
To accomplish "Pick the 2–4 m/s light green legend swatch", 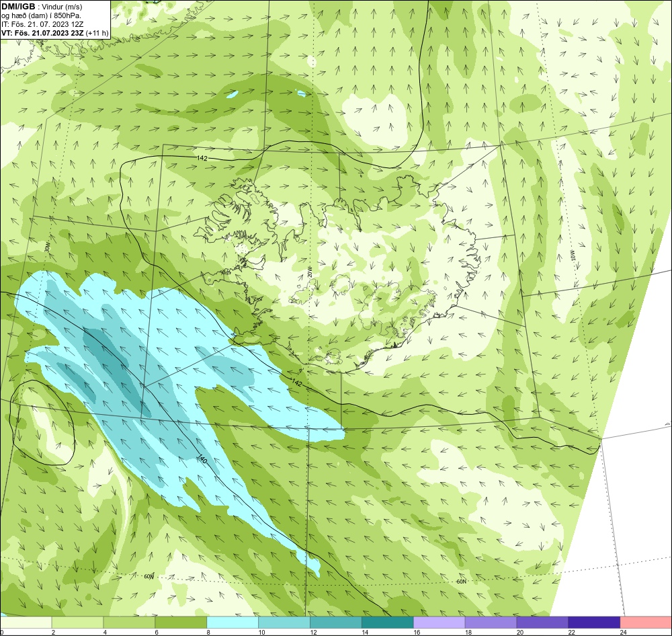I will click(77, 622).
